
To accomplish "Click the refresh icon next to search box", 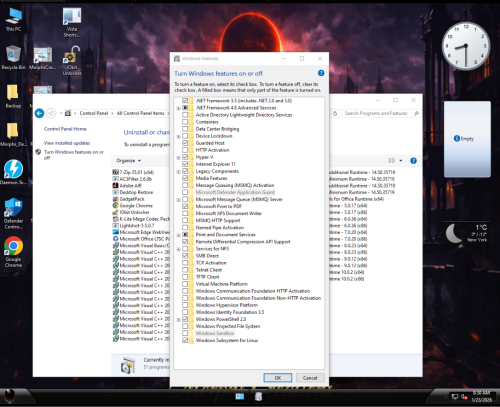I will click(x=335, y=113).
